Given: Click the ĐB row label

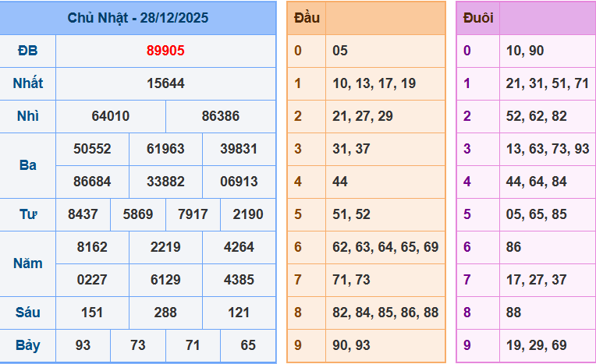Looking at the screenshot, I should (27, 51).
